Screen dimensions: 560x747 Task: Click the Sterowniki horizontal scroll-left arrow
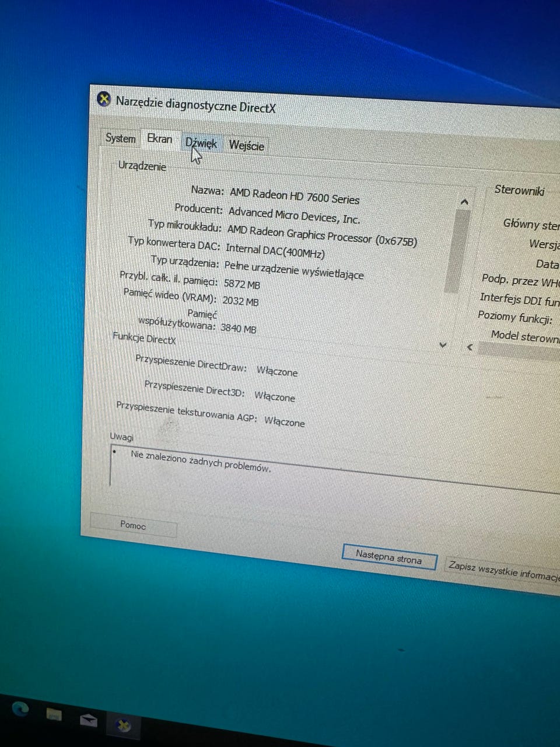click(470, 347)
